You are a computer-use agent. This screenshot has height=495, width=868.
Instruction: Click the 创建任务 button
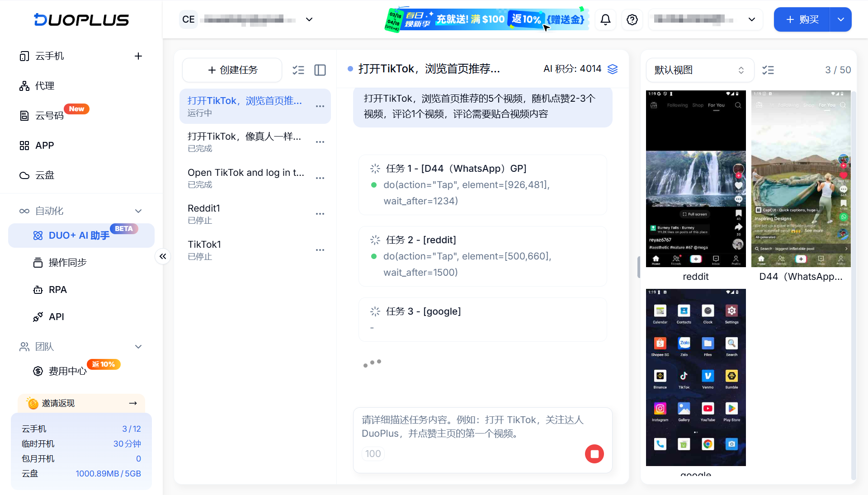232,70
